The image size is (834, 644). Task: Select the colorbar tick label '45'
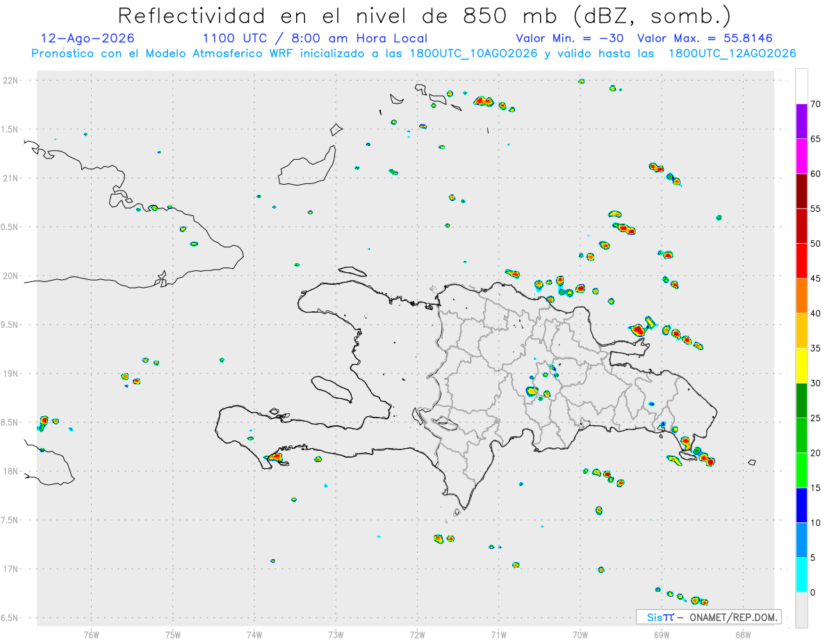[x=816, y=279]
